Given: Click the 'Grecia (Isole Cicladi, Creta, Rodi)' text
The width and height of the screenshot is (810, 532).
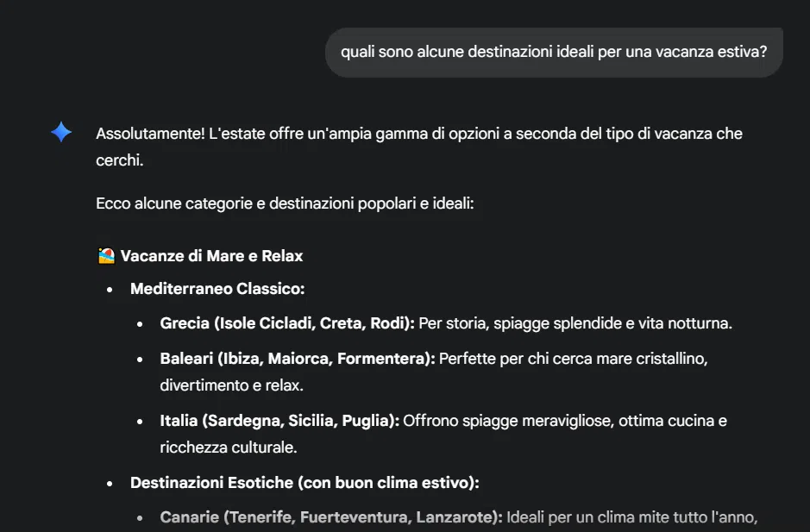Looking at the screenshot, I should (x=287, y=323).
